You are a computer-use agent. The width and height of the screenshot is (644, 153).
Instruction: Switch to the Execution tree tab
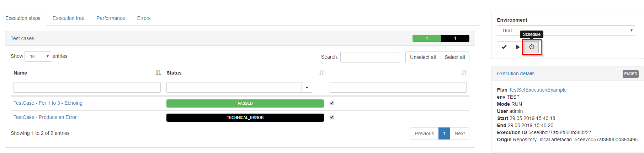[69, 18]
